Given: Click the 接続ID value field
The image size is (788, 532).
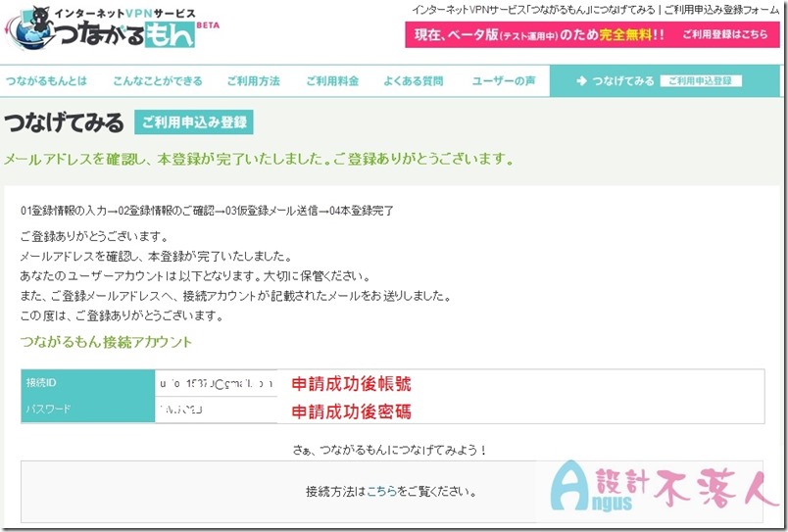Looking at the screenshot, I should click(216, 384).
